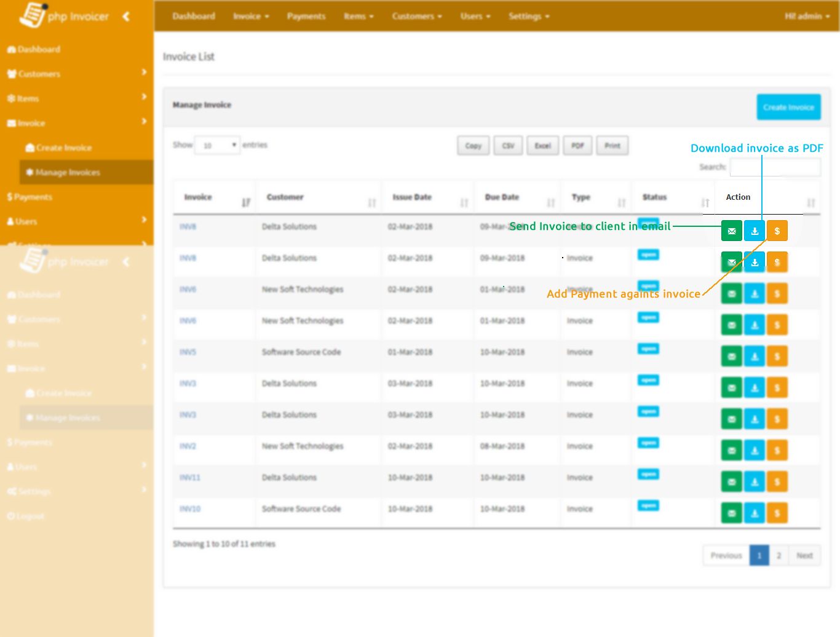Go to page 2 of the invoice list
840x637 pixels.
[x=779, y=556]
